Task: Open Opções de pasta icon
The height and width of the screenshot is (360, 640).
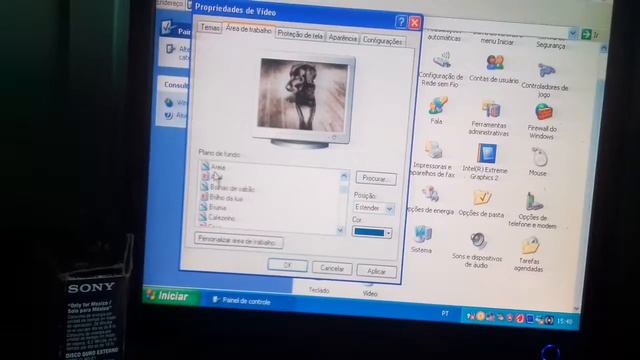Action: tap(482, 198)
